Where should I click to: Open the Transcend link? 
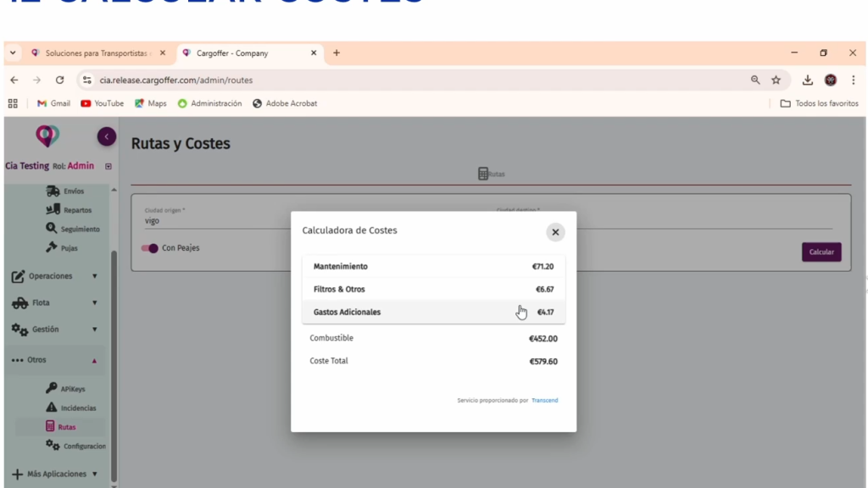point(544,401)
